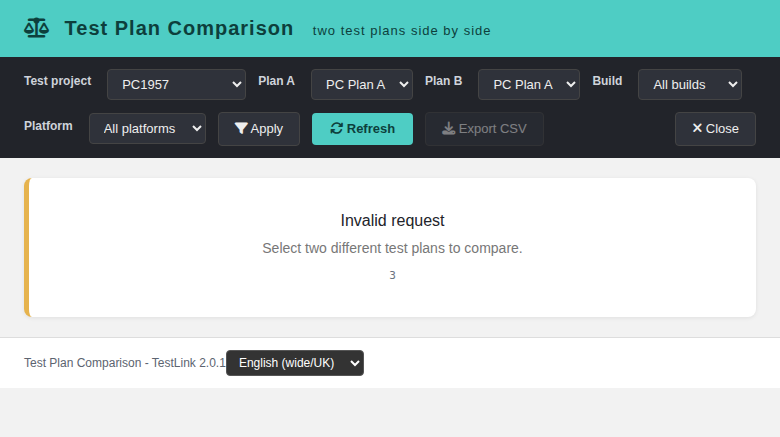Click the 'Select two different test plans' message
The width and height of the screenshot is (780, 437).
pyautogui.click(x=392, y=248)
